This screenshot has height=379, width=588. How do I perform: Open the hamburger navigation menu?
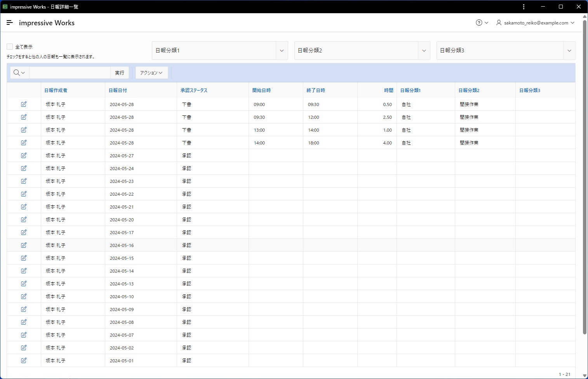10,23
